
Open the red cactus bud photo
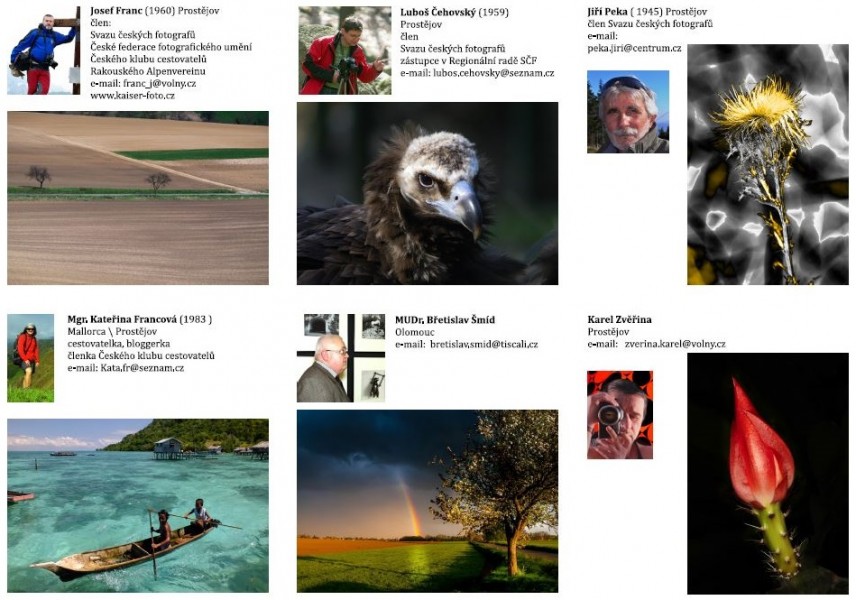pos(768,473)
